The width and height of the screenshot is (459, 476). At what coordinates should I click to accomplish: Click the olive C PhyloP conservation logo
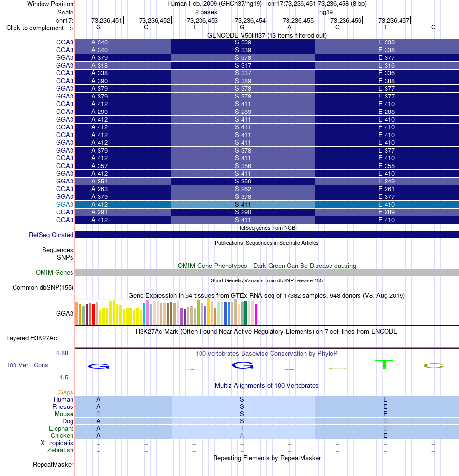433,366
